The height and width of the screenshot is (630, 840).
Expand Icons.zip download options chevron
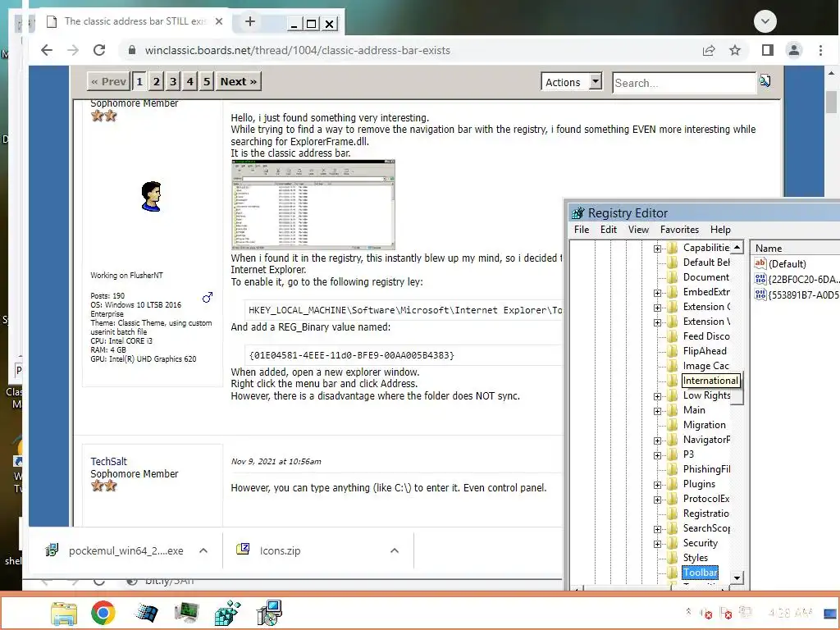tap(395, 550)
